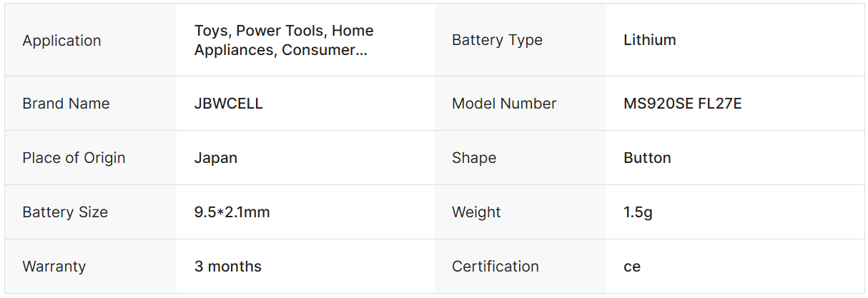The width and height of the screenshot is (868, 298).
Task: Select the Japan origin value
Action: 215,158
